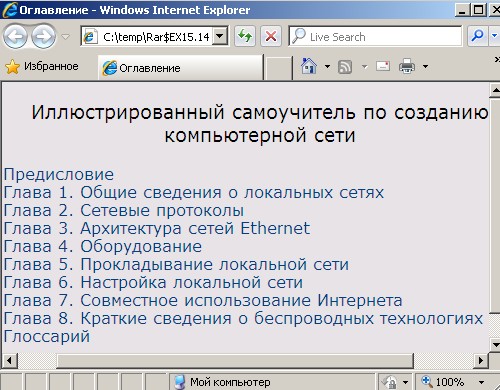
Task: Click the Мой компьютер zone in status bar
Action: tap(272, 382)
